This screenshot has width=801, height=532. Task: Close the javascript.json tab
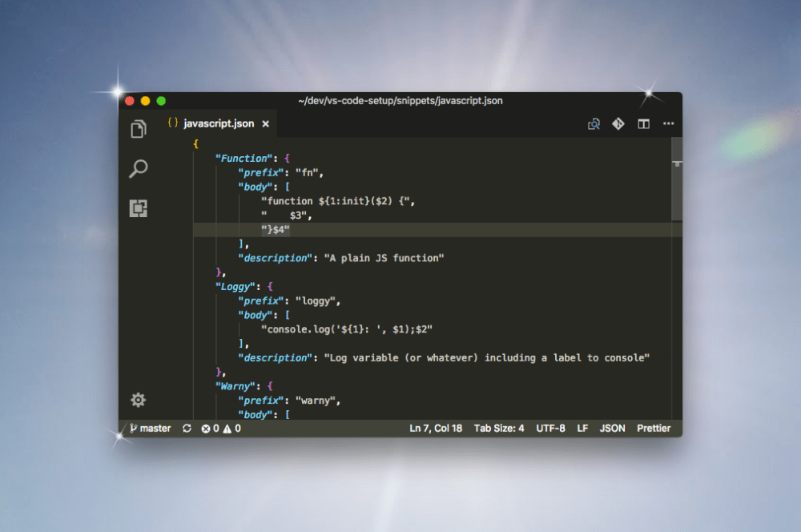[x=265, y=123]
